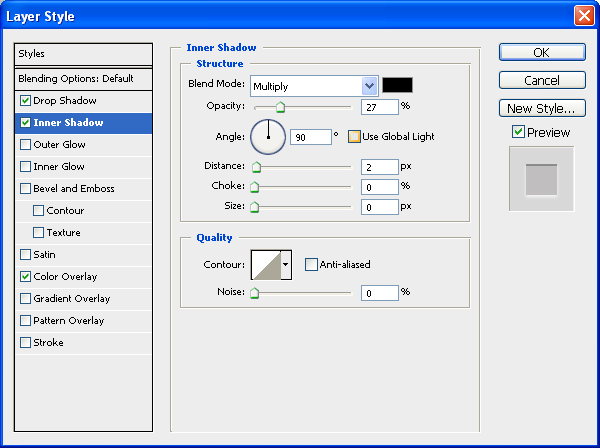This screenshot has height=448, width=600.
Task: Select Bevel and Emboss style
Action: pos(74,189)
